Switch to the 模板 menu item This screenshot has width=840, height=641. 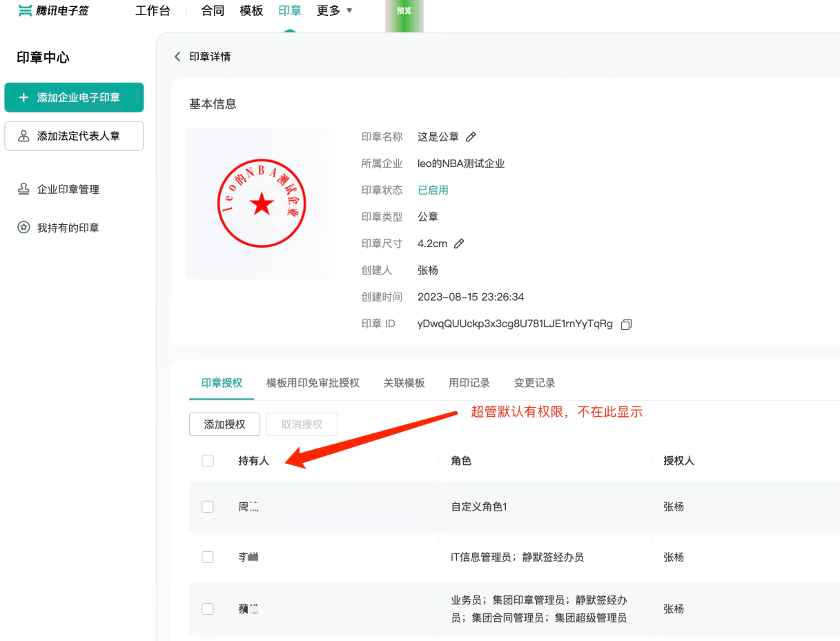[x=251, y=10]
